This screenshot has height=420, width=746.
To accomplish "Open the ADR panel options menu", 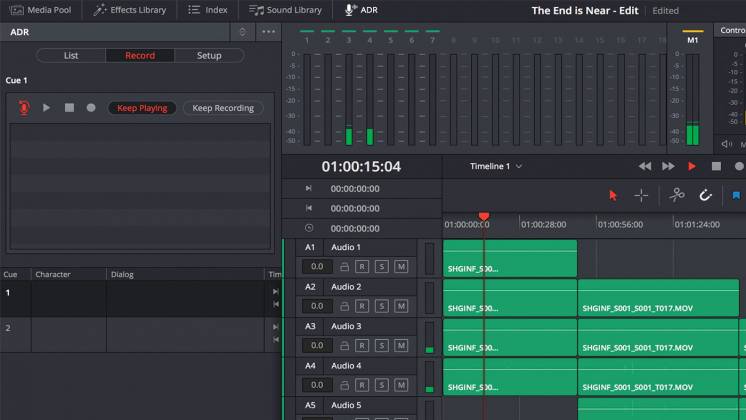I will [x=268, y=32].
